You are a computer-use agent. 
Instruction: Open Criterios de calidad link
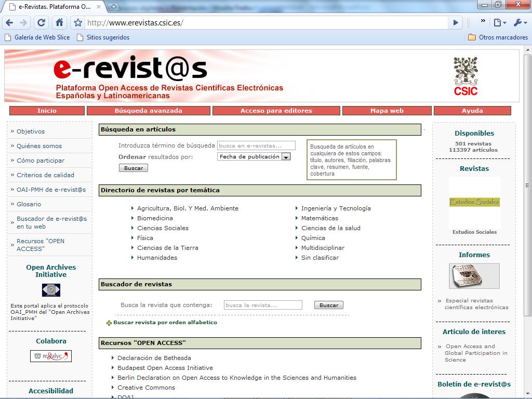tap(46, 175)
